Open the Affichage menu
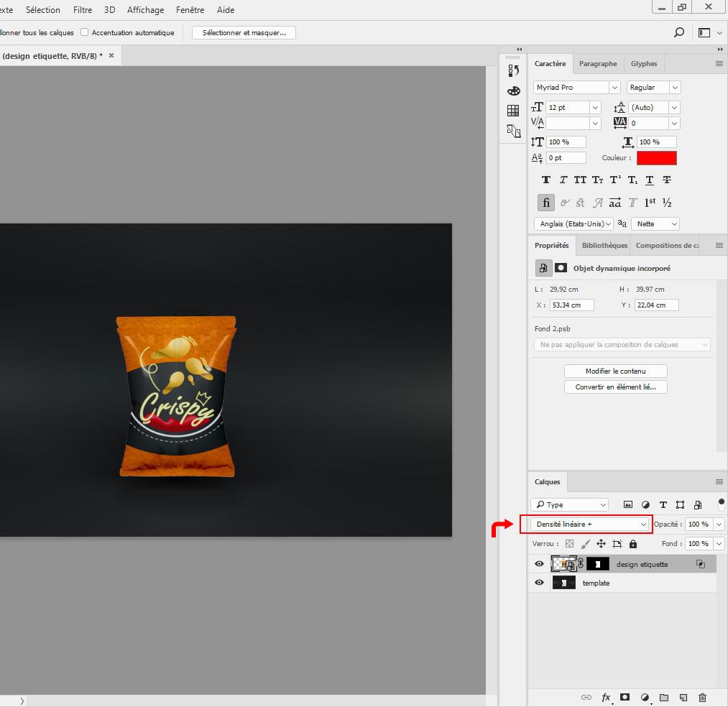This screenshot has width=728, height=707. pos(145,10)
